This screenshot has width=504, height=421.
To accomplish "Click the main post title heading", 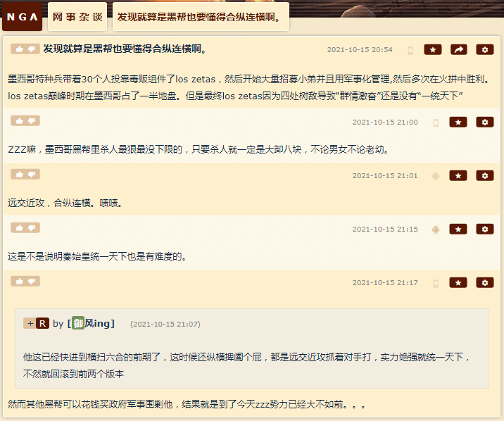I will tap(125, 49).
